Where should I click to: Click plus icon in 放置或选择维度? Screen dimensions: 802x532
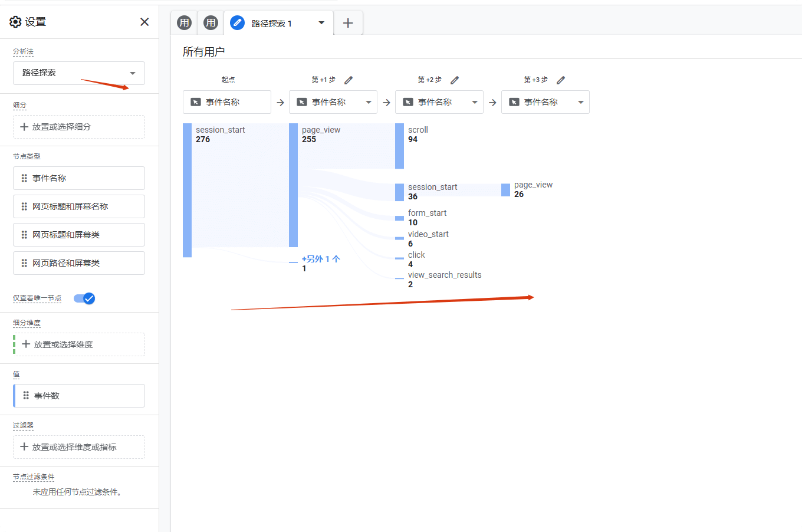tap(26, 344)
